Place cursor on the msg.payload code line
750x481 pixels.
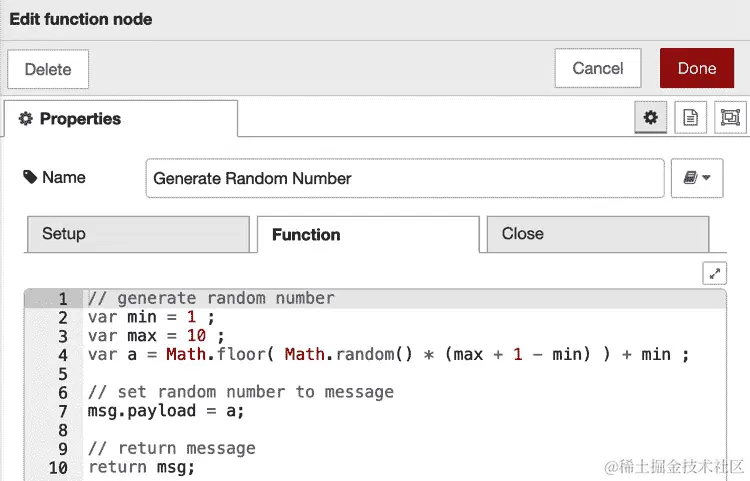[x=166, y=411]
